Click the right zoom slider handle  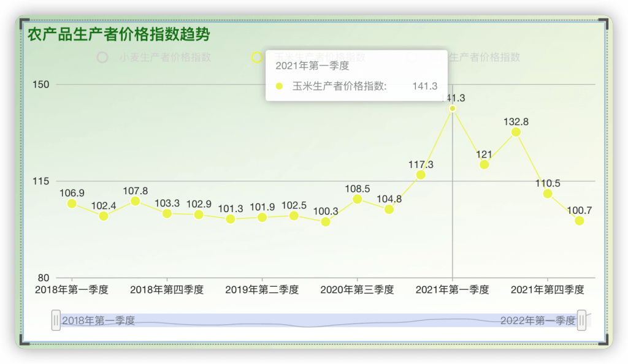tap(581, 320)
